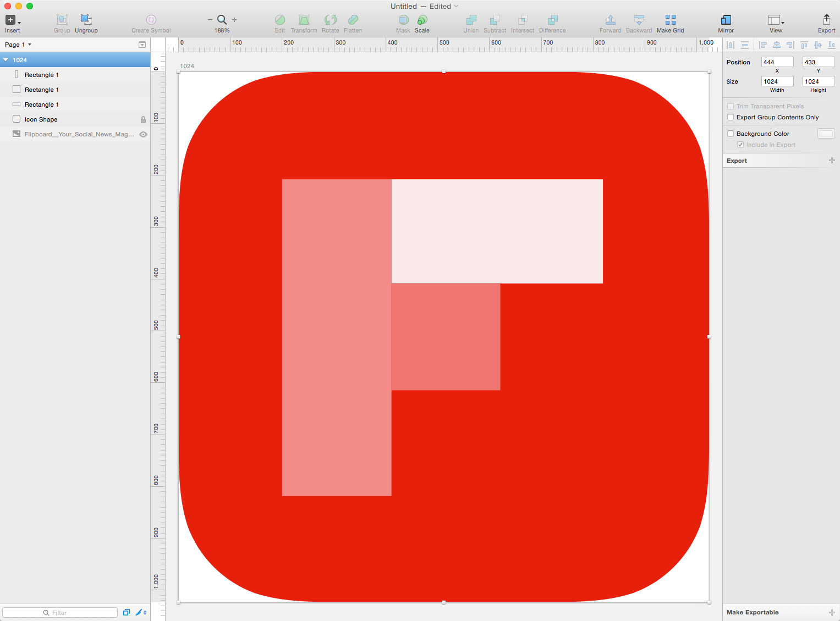The image size is (840, 621).
Task: Toggle visibility of the Flipboard image layer
Action: pos(142,134)
